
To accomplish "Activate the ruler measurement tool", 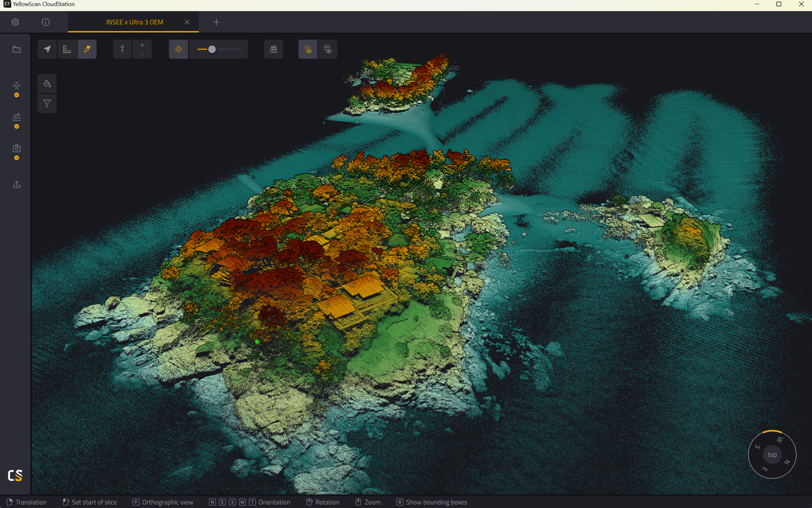I will 67,49.
